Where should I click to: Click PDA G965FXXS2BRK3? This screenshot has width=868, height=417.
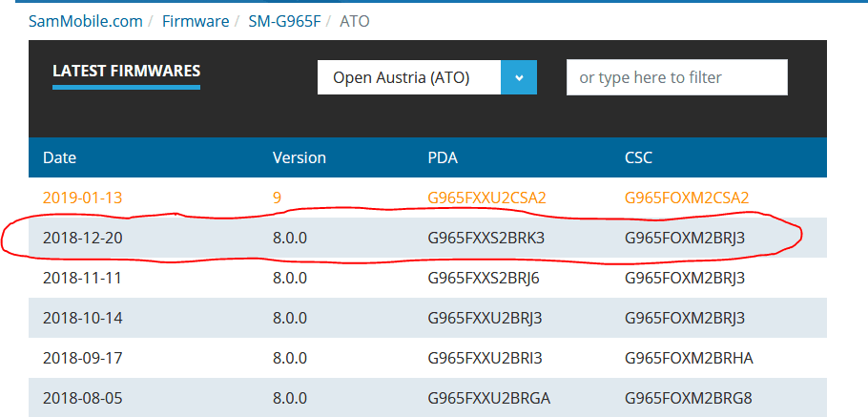486,239
